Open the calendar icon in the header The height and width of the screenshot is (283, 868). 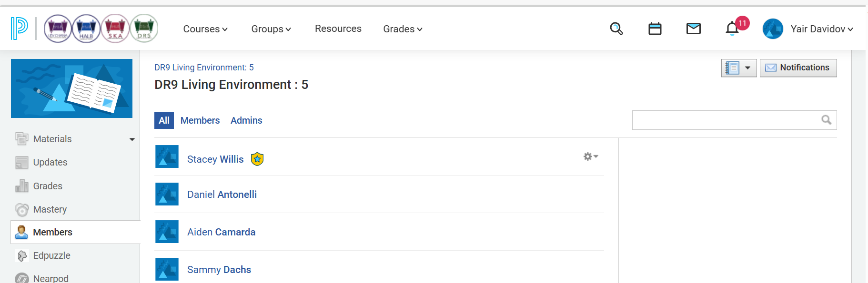pyautogui.click(x=655, y=29)
